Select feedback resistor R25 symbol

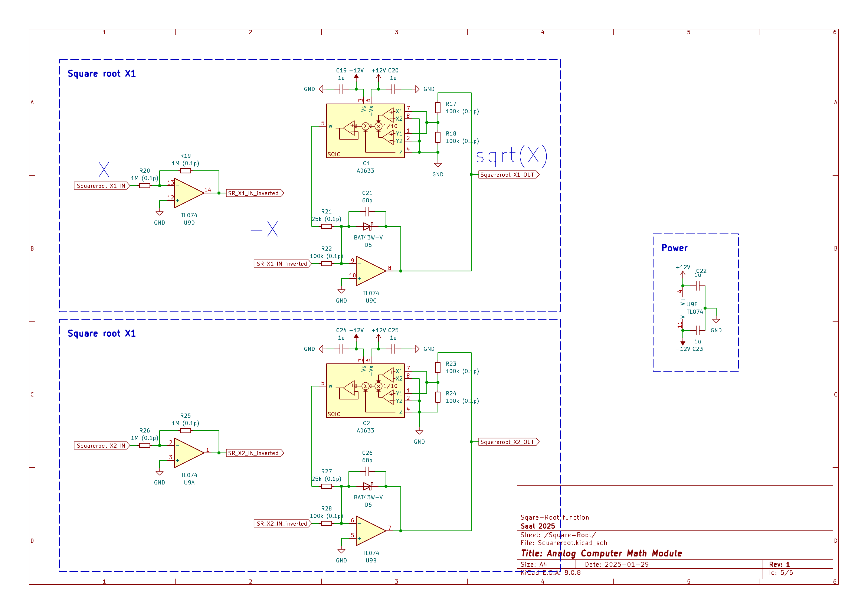pyautogui.click(x=185, y=431)
